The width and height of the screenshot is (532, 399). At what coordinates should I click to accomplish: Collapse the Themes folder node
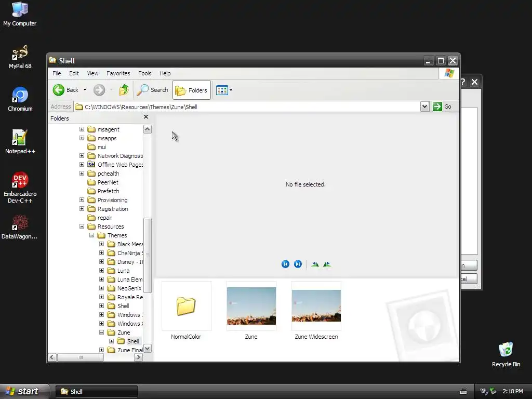(x=91, y=235)
